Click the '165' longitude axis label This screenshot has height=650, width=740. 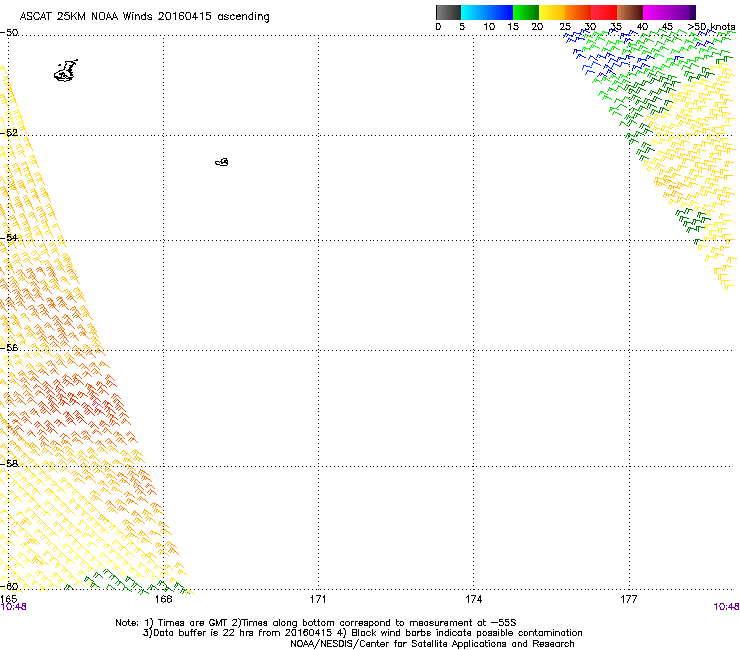coord(8,599)
